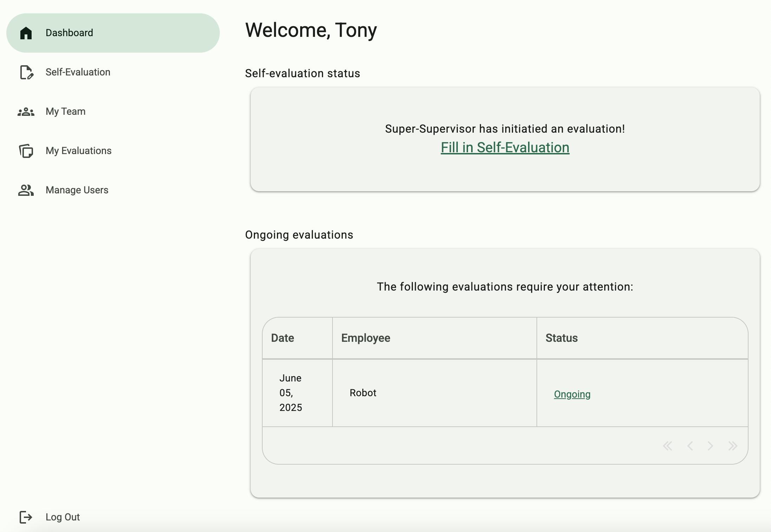Click the Employee column header
The image size is (771, 532).
tap(365, 338)
